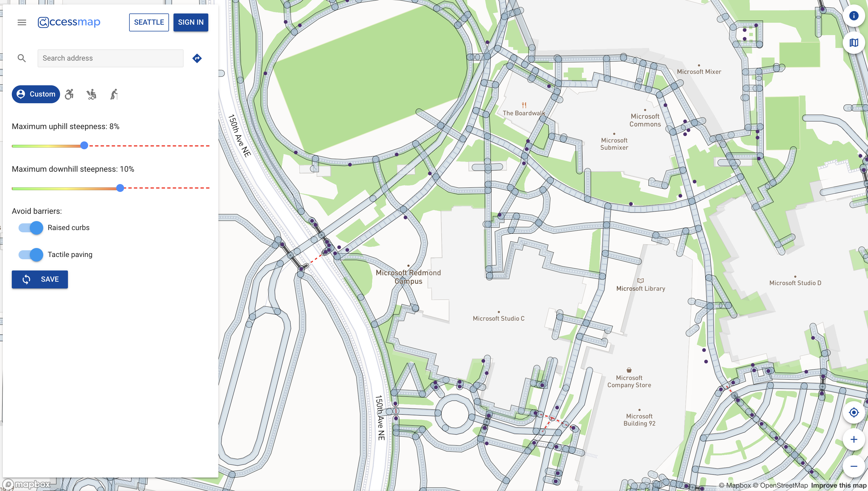
Task: Center map on my location
Action: coord(854,412)
